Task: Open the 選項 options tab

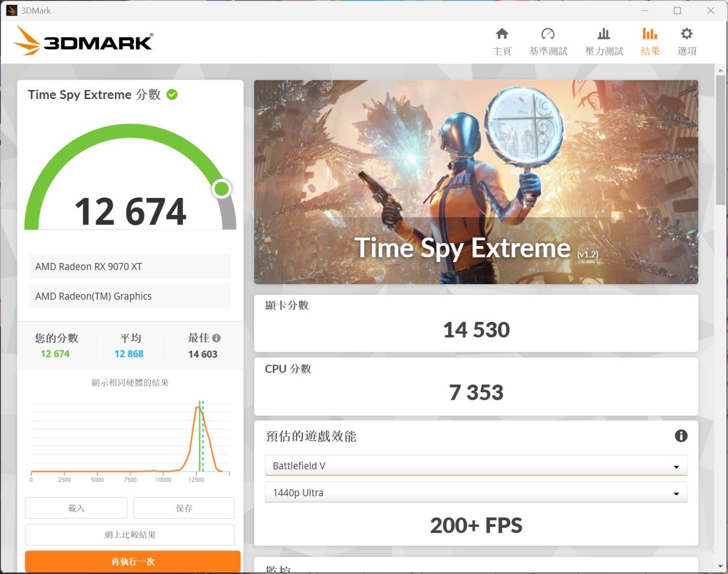Action: [687, 42]
